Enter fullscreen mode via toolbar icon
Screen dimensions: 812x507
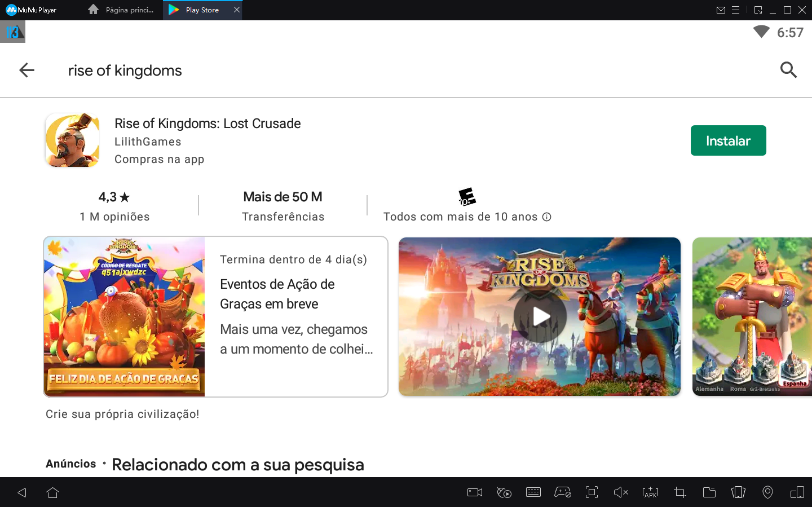coord(592,492)
